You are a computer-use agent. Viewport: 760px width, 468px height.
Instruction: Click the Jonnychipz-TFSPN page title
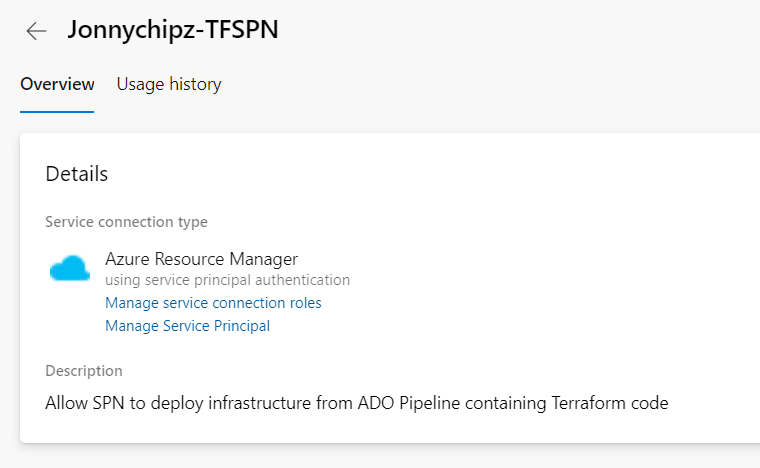click(173, 30)
